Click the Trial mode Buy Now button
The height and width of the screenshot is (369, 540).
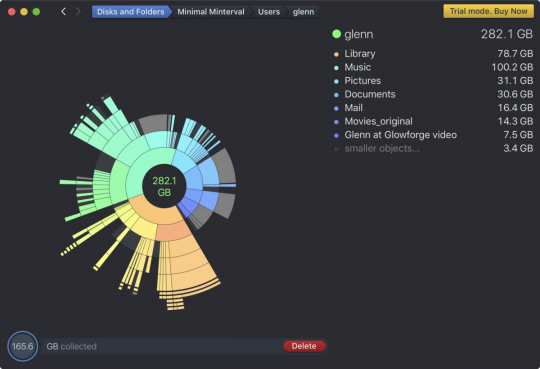[x=488, y=11]
